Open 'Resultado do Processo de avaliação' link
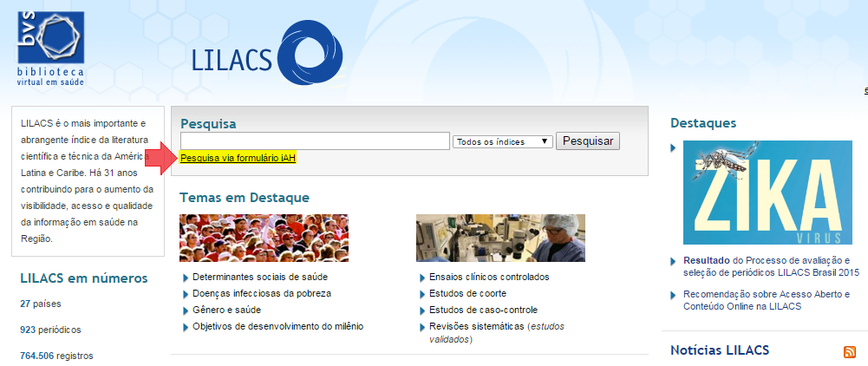 pos(771,266)
